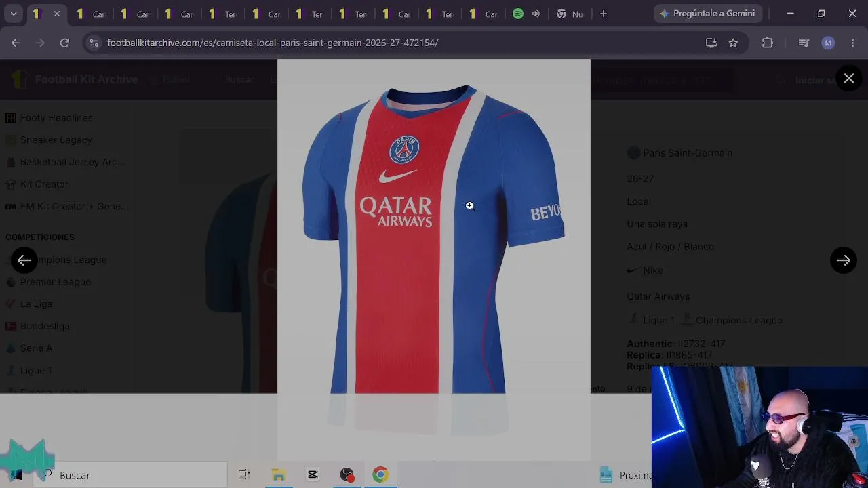The image size is (868, 488).
Task: Click the 'Azul / Rojo / Blanco' colors text
Action: click(670, 247)
